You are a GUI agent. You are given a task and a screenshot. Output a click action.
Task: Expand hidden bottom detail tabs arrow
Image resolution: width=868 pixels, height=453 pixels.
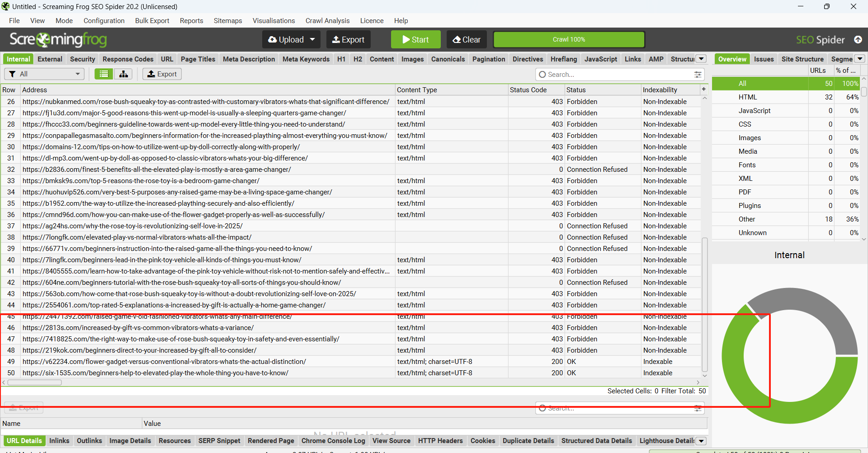(701, 441)
